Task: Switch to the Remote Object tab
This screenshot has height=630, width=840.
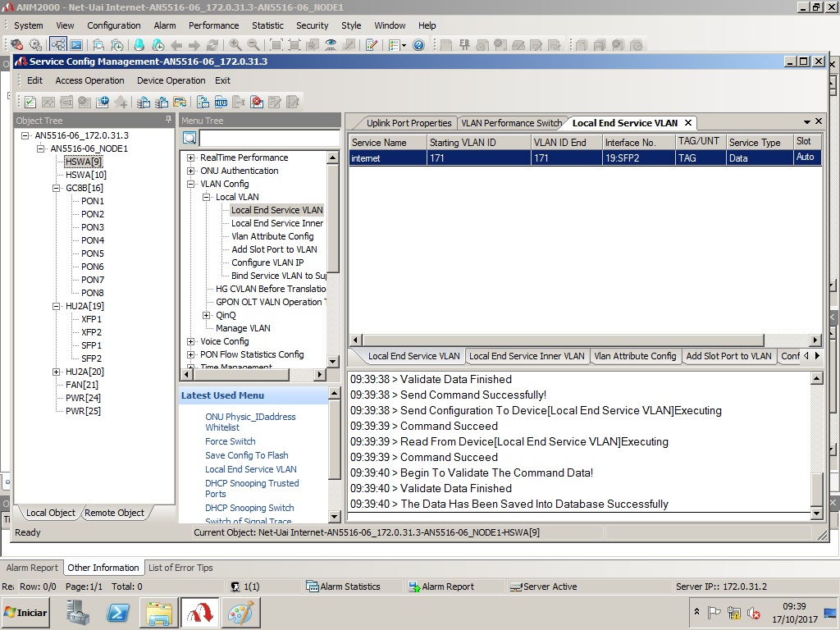Action: pos(114,513)
